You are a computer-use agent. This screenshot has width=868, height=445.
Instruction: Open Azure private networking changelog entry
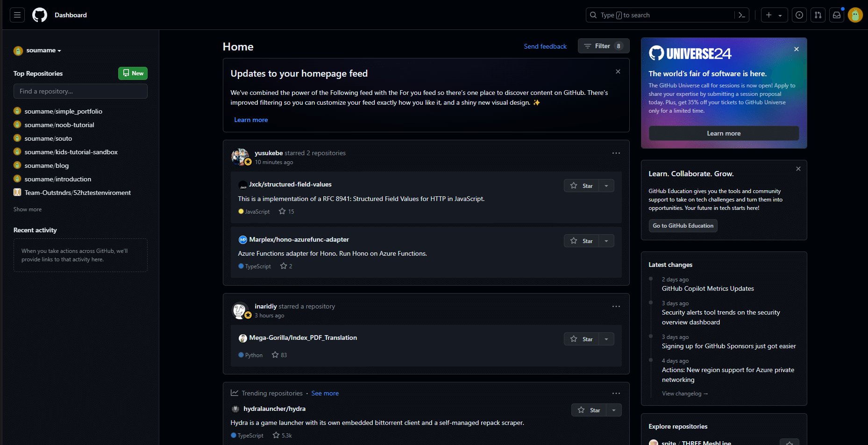click(728, 375)
